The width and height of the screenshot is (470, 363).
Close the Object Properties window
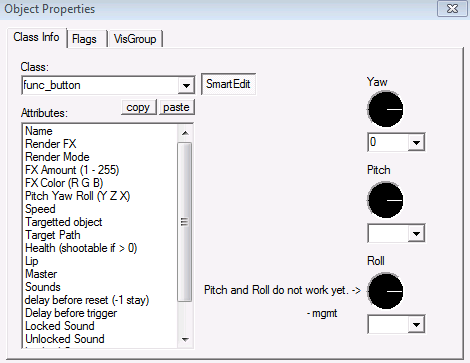point(452,9)
